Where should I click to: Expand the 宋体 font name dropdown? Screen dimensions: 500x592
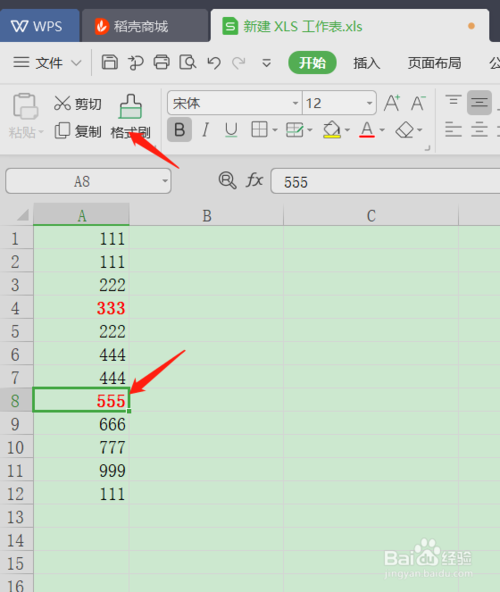pos(295,103)
